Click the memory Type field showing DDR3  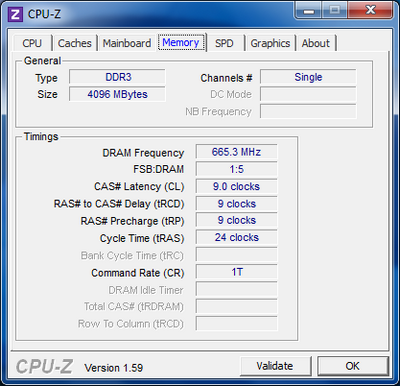[x=117, y=77]
